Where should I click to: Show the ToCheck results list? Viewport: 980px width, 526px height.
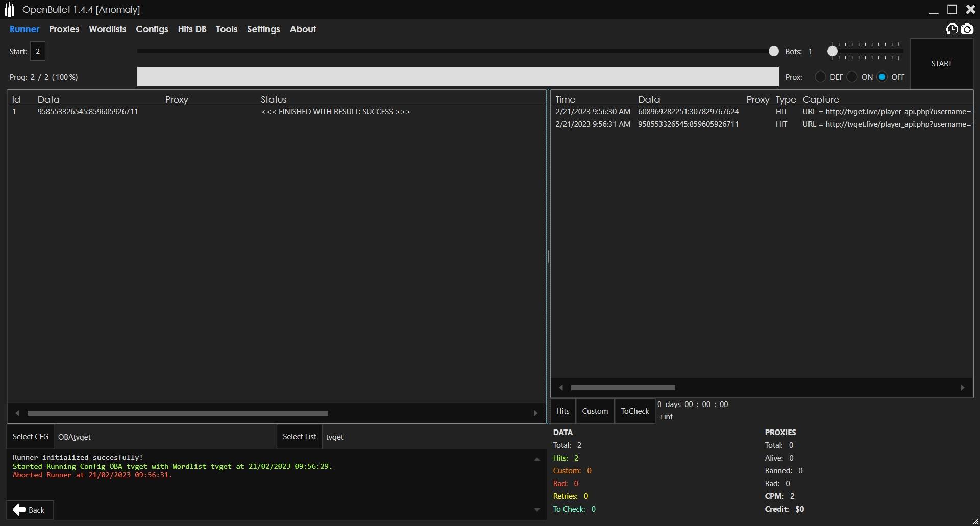pyautogui.click(x=635, y=411)
